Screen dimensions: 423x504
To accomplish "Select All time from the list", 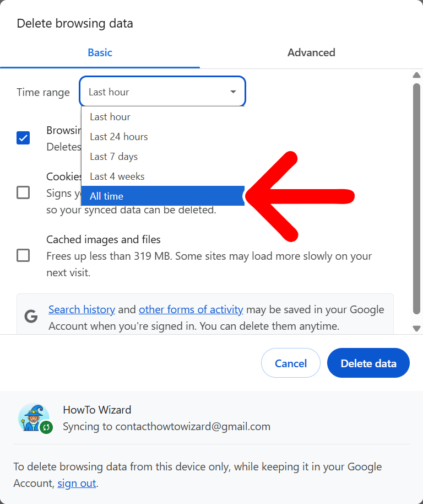I will tap(162, 196).
